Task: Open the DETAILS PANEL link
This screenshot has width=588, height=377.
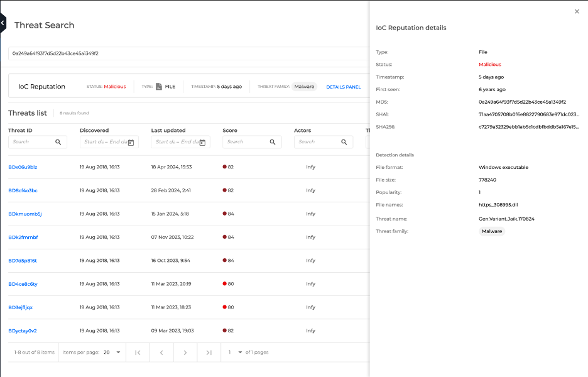Action: 343,87
